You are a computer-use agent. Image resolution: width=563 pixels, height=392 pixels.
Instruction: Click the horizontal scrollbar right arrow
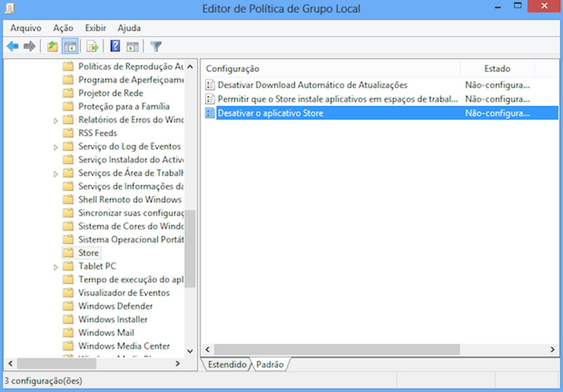553,349
